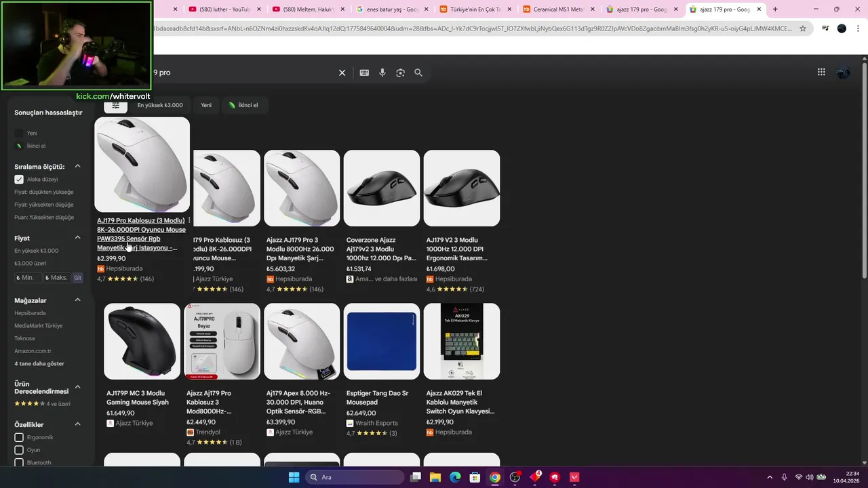Open a new browser tab

pyautogui.click(x=775, y=9)
